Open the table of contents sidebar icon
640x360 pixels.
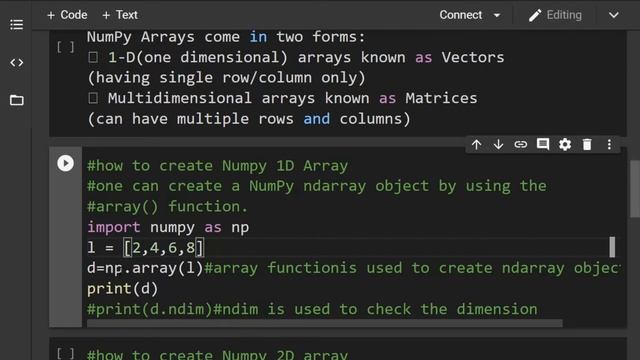[x=16, y=24]
